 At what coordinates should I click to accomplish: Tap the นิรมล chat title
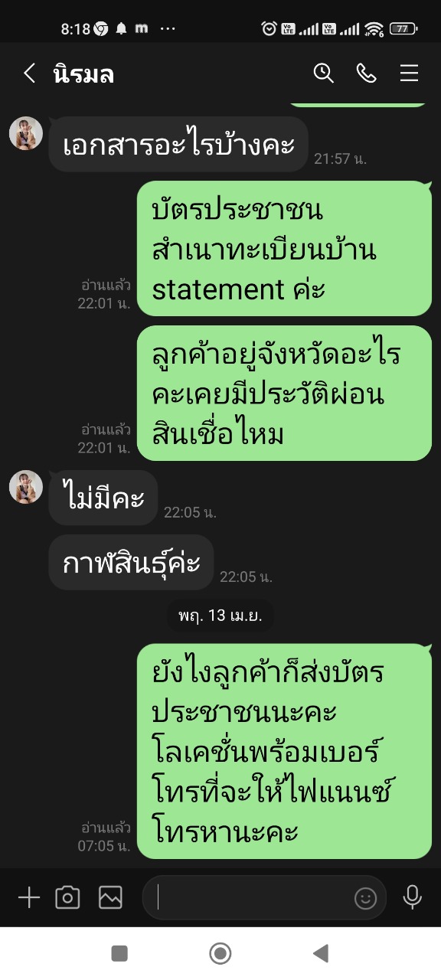(x=83, y=73)
